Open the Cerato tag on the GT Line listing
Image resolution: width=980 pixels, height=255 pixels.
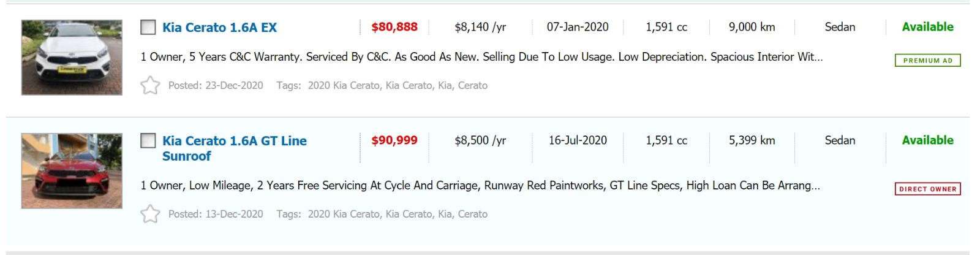click(473, 214)
